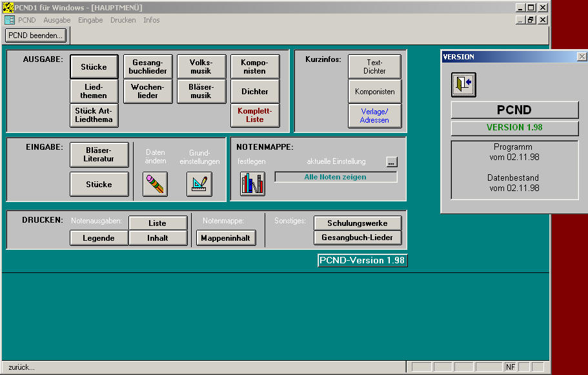Open Verlage/Adressen Kurzinfos
Screen dimensions: 588x375
coord(374,116)
